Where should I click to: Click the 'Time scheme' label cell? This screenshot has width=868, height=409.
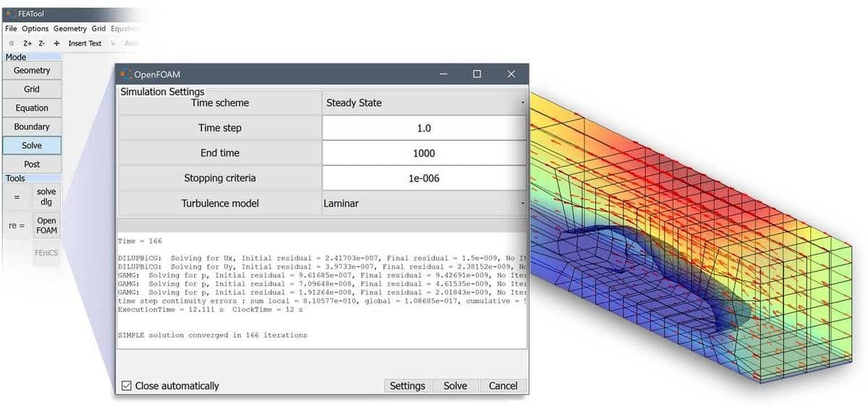pyautogui.click(x=220, y=103)
